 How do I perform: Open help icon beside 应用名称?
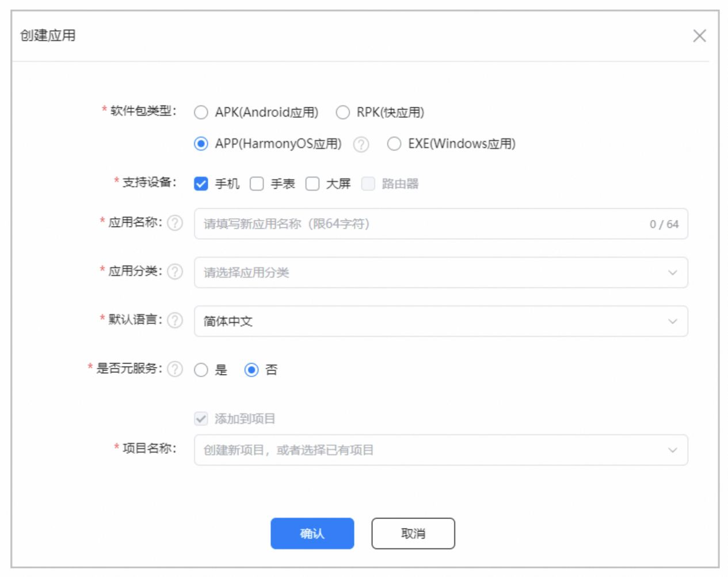click(x=175, y=223)
